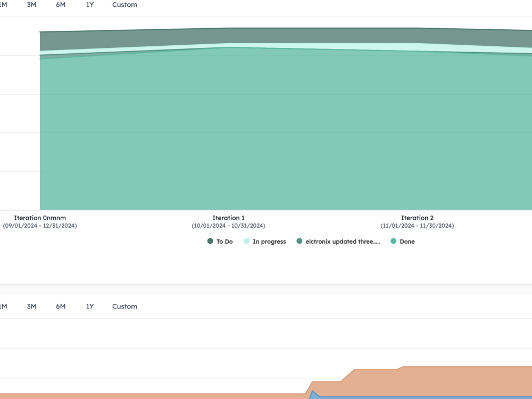The image size is (532, 399).
Task: Select 3M range on the bottom chart
Action: tap(31, 306)
